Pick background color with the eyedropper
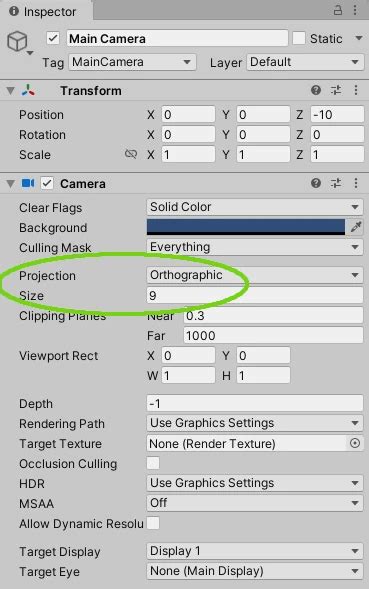This screenshot has width=369, height=589. (355, 227)
